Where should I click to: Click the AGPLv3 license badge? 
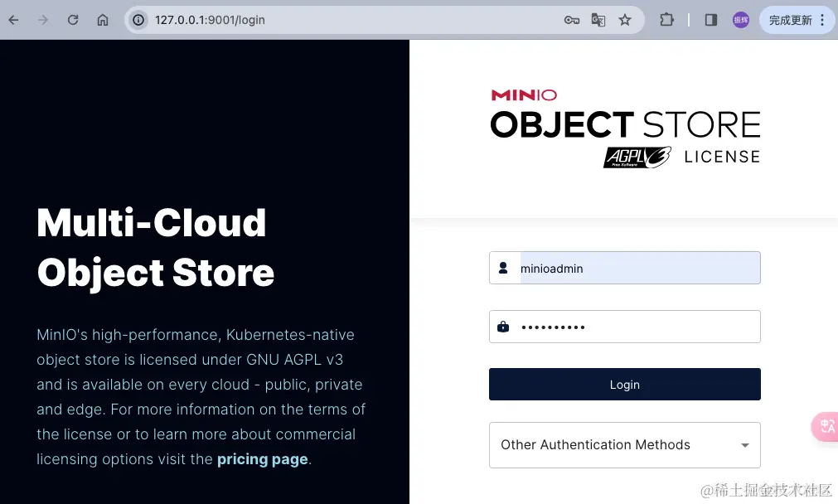click(x=637, y=157)
